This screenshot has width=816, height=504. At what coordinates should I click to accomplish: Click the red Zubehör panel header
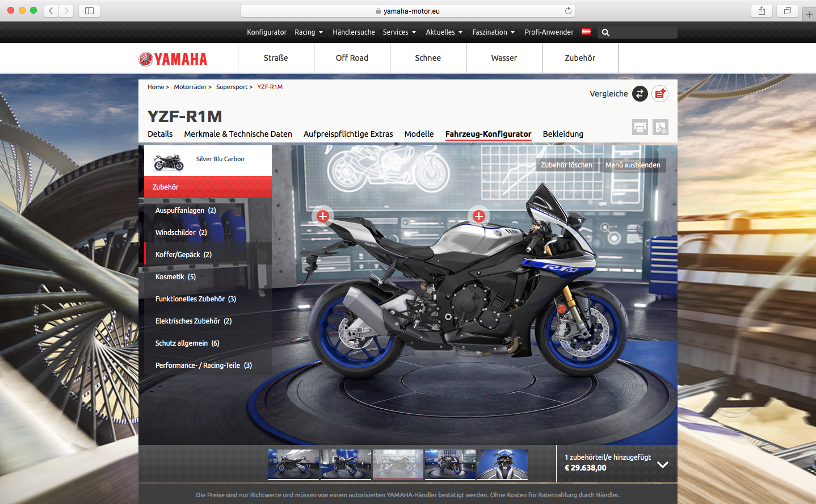[208, 187]
